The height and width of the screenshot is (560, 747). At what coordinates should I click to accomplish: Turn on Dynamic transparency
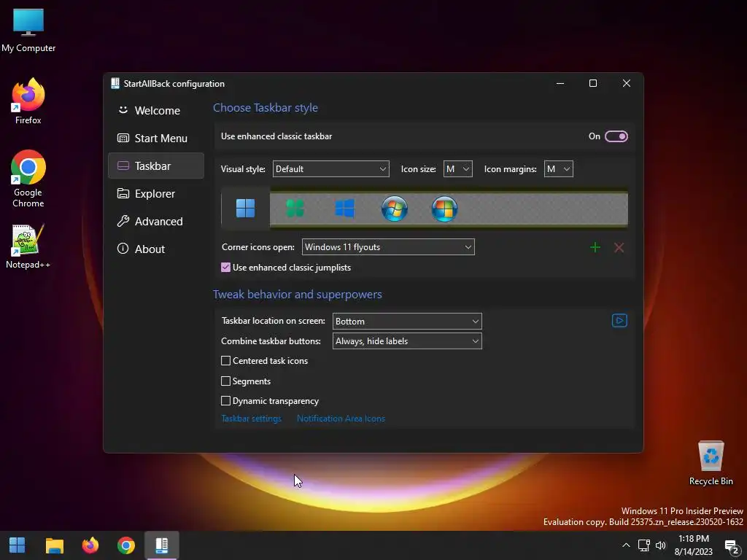226,400
